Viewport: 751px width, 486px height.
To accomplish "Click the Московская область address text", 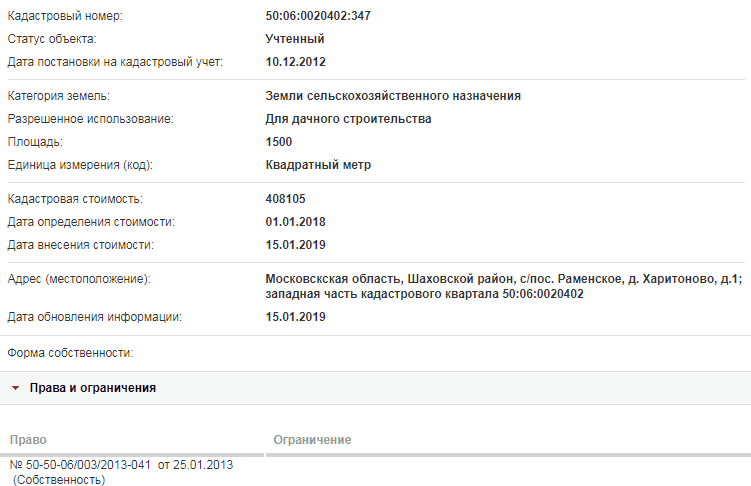I will click(504, 286).
